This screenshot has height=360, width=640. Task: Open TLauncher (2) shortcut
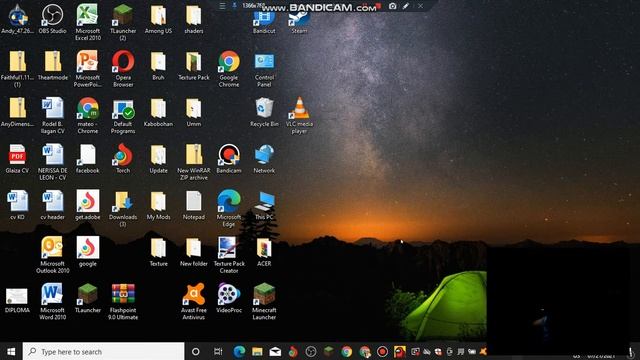point(123,22)
